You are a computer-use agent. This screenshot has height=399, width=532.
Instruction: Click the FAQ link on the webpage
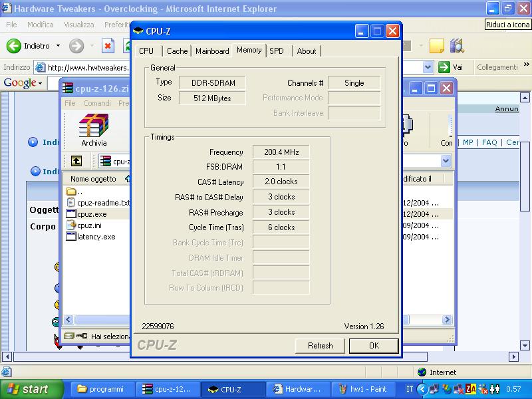[x=489, y=142]
